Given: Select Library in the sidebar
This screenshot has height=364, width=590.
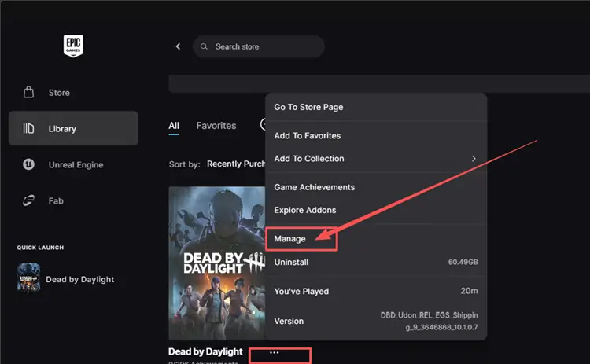Looking at the screenshot, I should coord(73,128).
